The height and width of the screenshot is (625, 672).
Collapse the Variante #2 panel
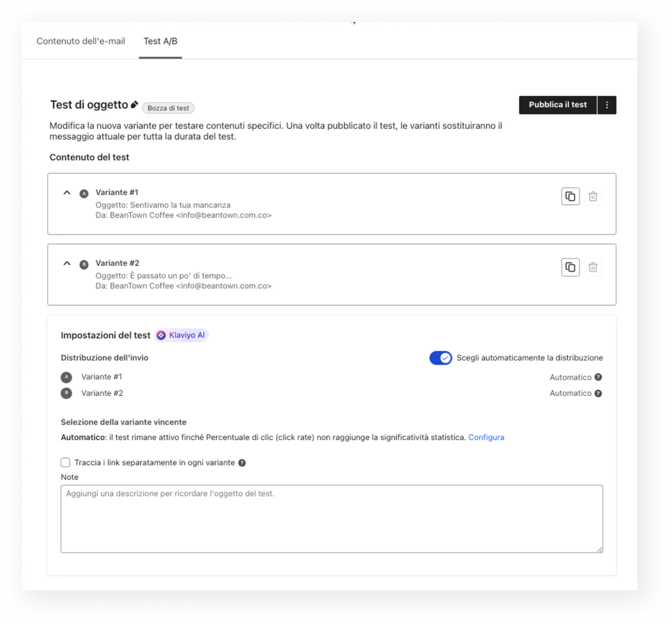point(66,263)
